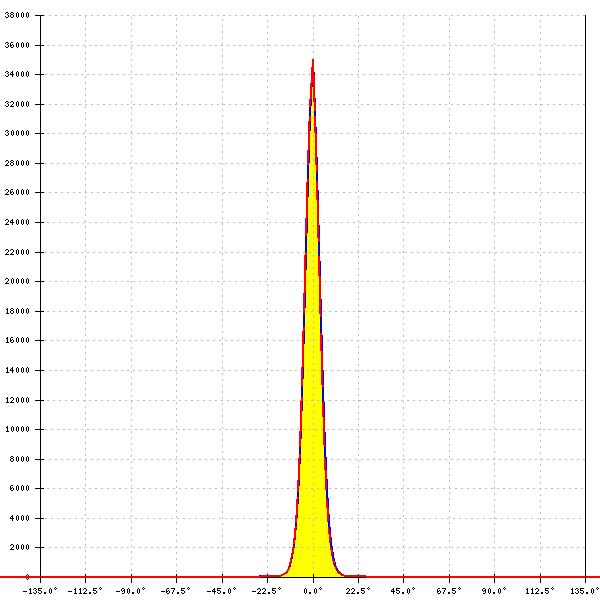Select the 112.5° x-axis label
The height and width of the screenshot is (600, 600).
click(540, 591)
